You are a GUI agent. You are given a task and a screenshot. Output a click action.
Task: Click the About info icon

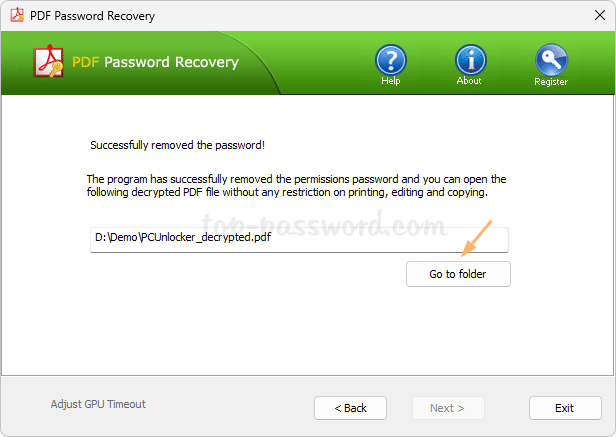click(x=469, y=60)
